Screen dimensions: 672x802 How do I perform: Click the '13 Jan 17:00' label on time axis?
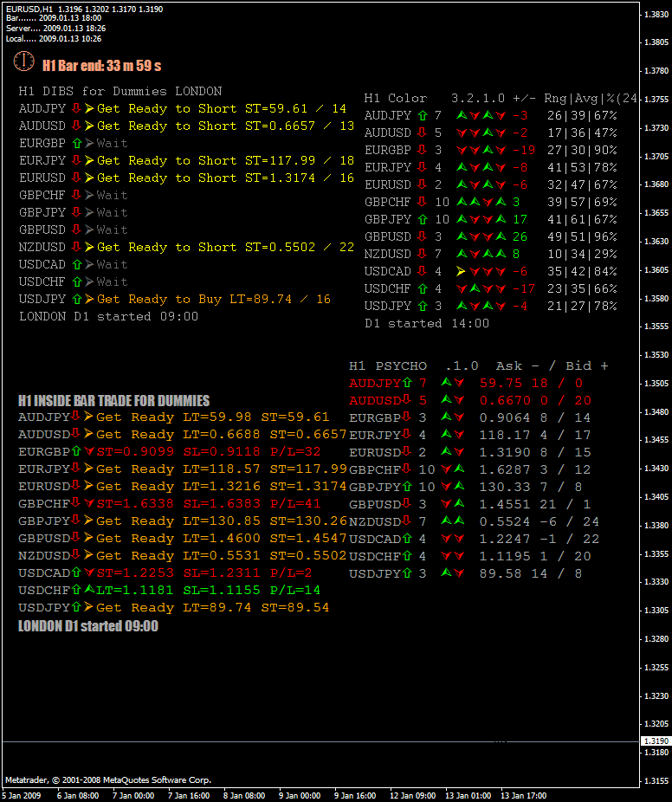coord(523,795)
